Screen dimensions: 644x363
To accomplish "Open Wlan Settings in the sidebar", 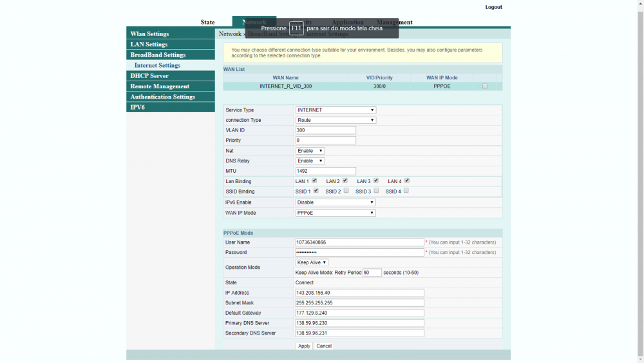I will (149, 34).
